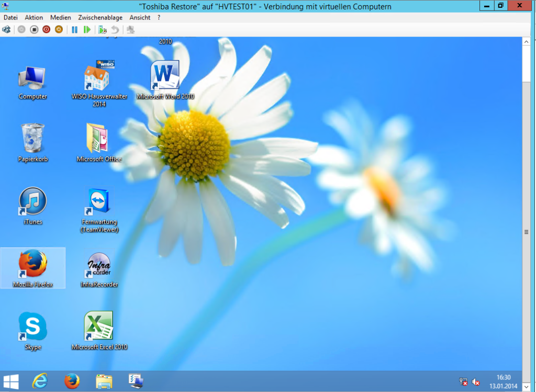Open the Datei menu
Viewport: 536px width, 392px height.
(x=10, y=17)
